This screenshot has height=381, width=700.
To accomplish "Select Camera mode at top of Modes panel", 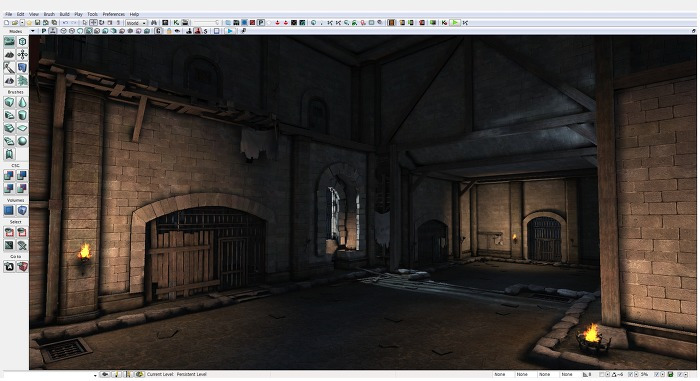I will 9,42.
